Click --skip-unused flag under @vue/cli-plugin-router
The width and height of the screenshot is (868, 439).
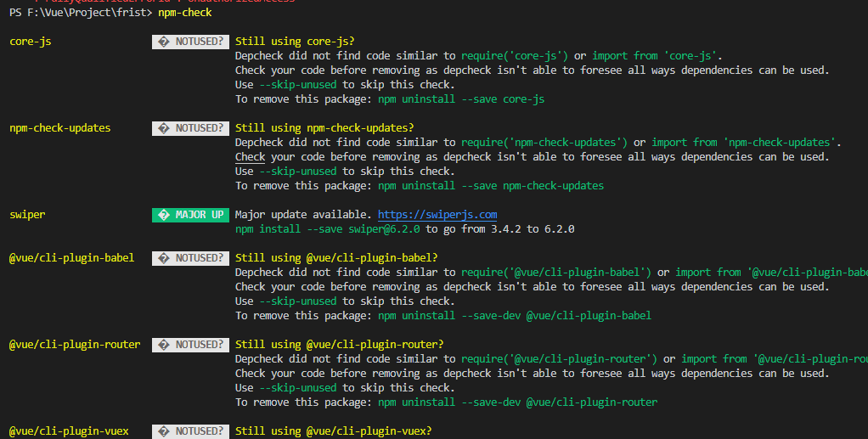click(x=298, y=388)
